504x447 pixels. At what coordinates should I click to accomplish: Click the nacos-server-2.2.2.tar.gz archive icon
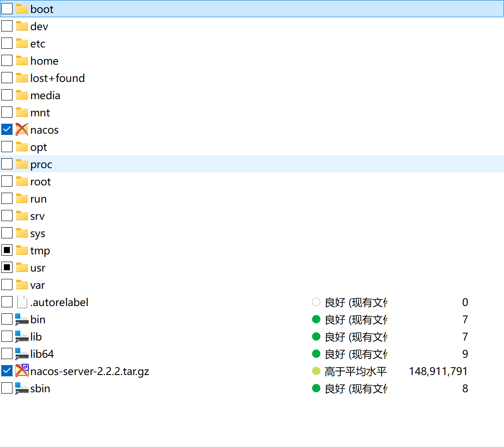pyautogui.click(x=22, y=371)
